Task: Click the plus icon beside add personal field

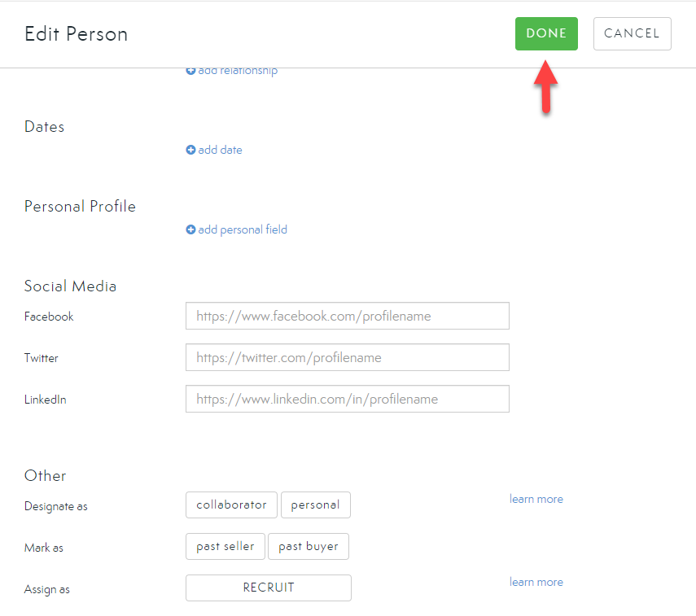Action: (x=190, y=229)
